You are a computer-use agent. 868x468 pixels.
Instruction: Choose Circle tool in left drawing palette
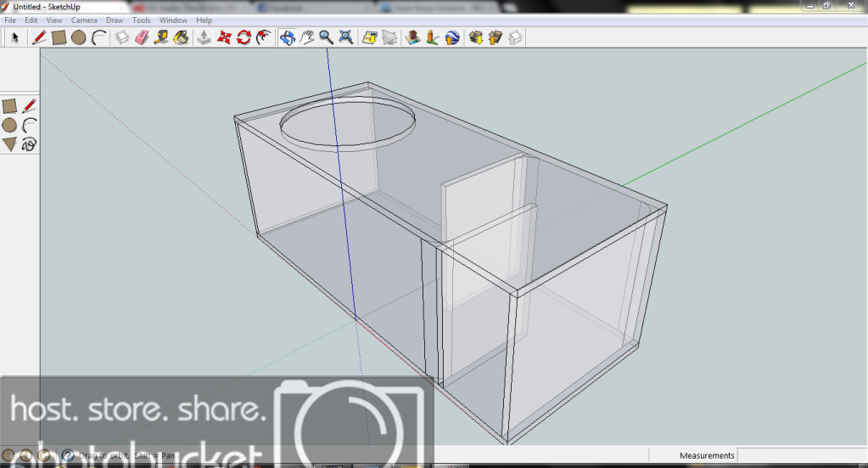pos(9,125)
